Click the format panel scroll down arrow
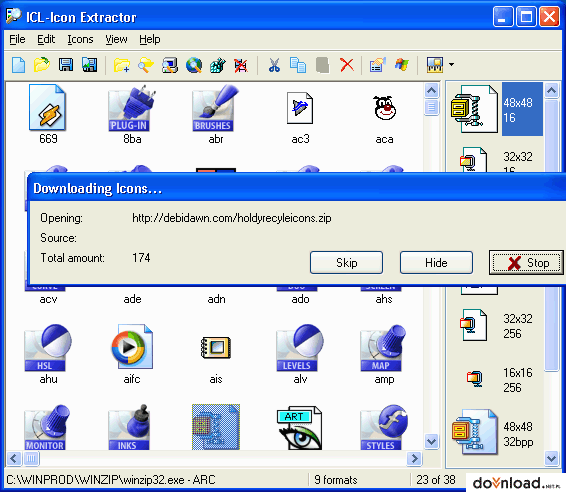The image size is (566, 492). (x=552, y=459)
